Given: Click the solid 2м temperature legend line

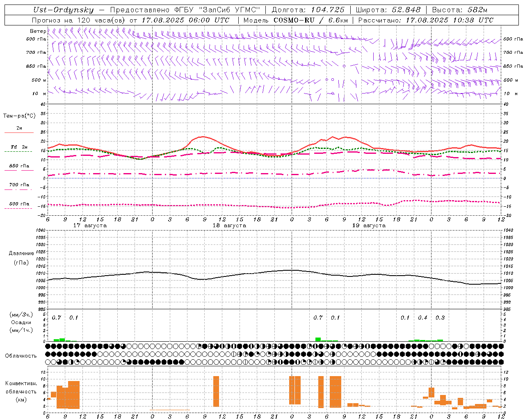Looking at the screenshot, I should (19, 132).
